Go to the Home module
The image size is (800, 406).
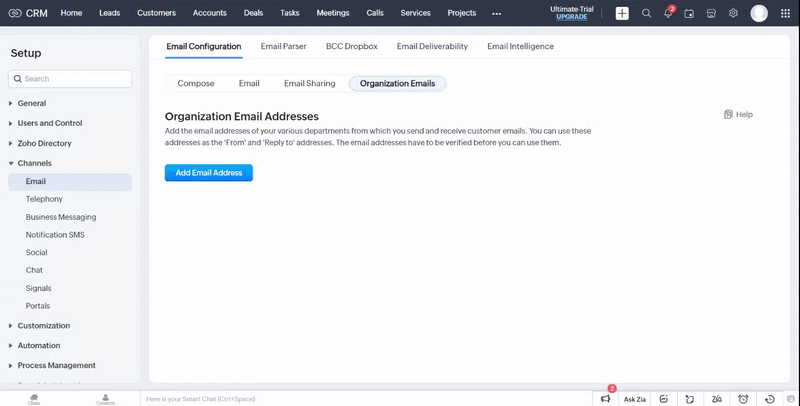(71, 13)
